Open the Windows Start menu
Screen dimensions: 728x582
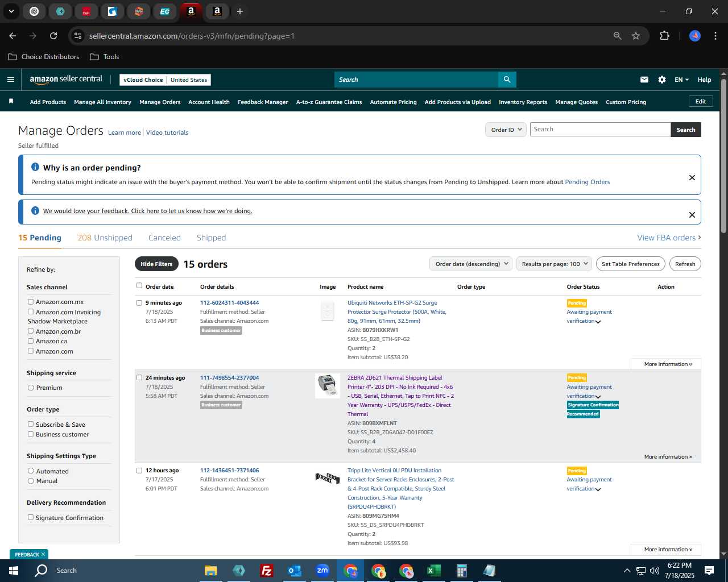tap(13, 571)
